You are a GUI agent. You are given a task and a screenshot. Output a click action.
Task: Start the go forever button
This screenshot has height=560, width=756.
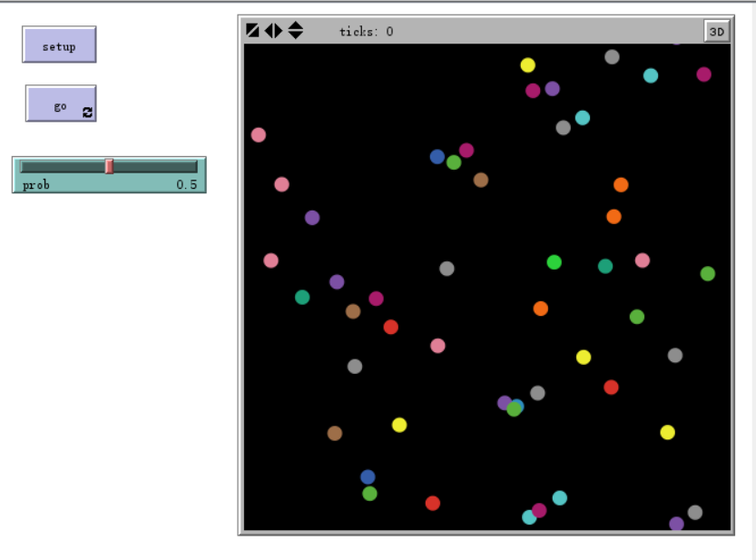61,103
